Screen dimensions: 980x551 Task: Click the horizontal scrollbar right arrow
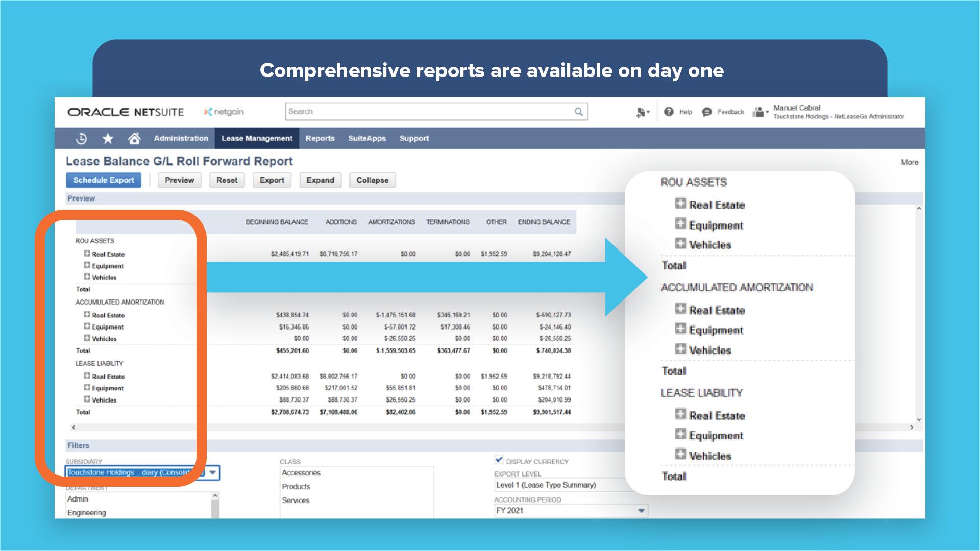tap(912, 427)
